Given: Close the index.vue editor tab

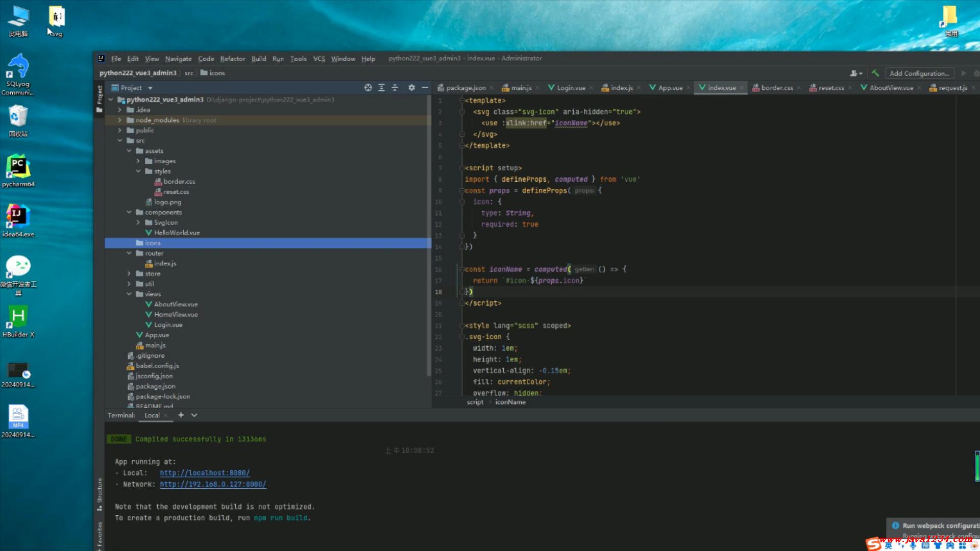Looking at the screenshot, I should [741, 88].
